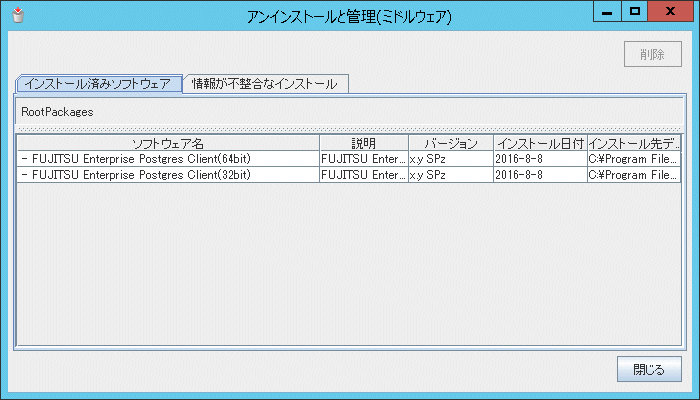This screenshot has height=400, width=700.
Task: Maximize the アンインストールと管理 window
Action: tap(634, 12)
